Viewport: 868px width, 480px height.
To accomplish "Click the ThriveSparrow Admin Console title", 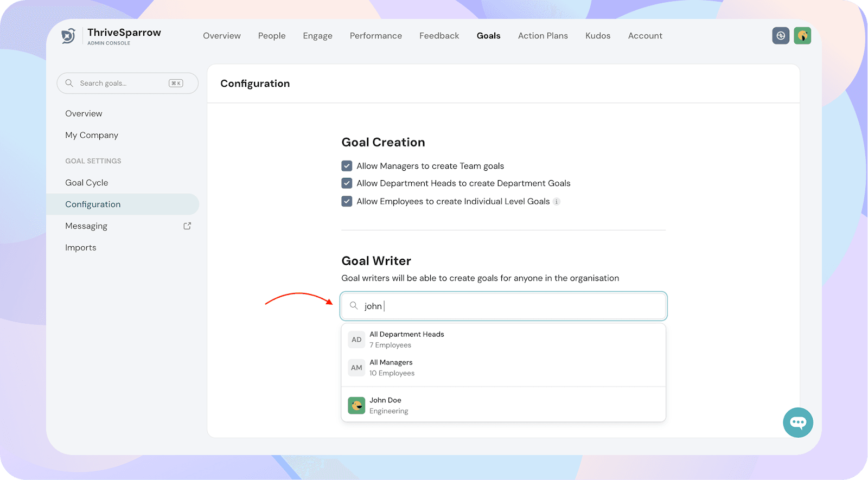I will (x=124, y=36).
